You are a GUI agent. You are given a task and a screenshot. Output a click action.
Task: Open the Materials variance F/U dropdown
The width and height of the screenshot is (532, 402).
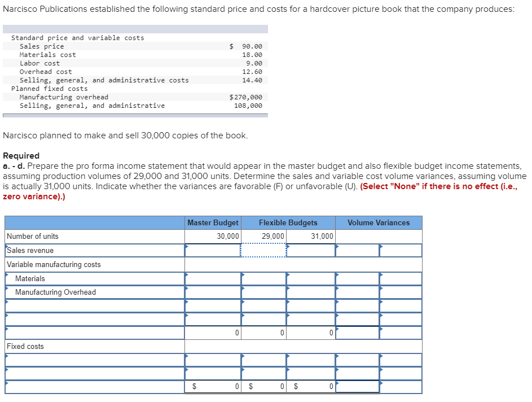[x=401, y=278]
